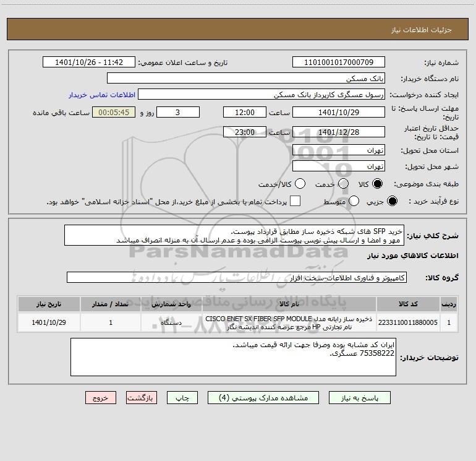Image resolution: width=476 pixels, height=461 pixels.
Task: Select متوسط purchase process type
Action: tap(354, 201)
